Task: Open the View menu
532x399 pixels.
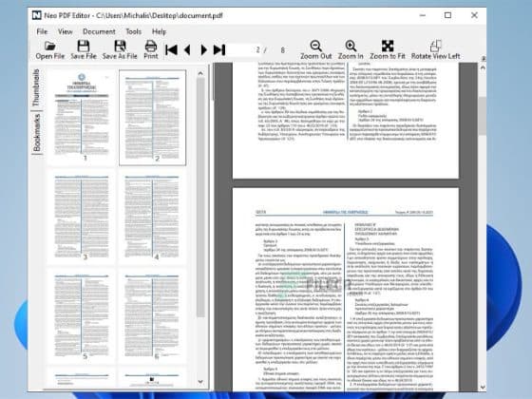Action: click(x=66, y=31)
